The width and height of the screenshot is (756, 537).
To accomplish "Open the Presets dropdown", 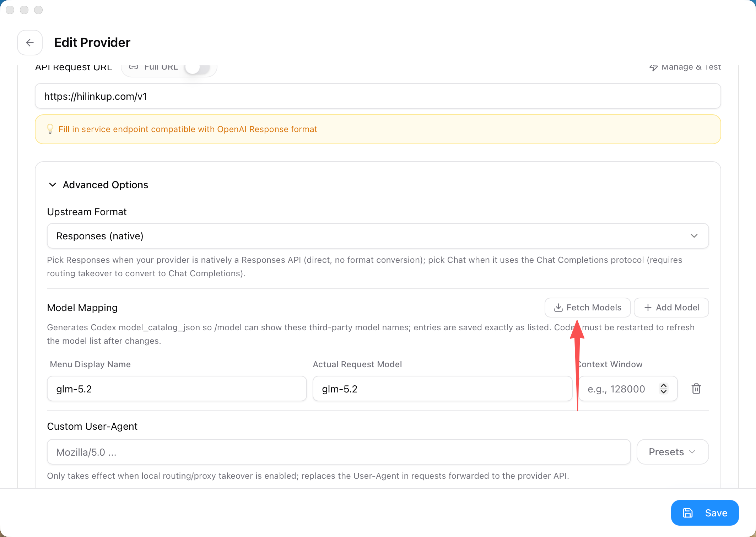I will point(673,452).
